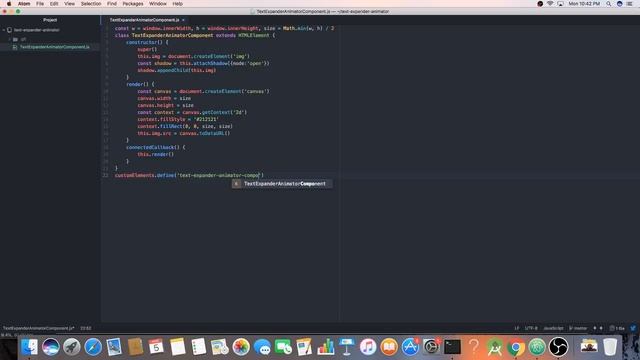The width and height of the screenshot is (640, 360).
Task: Open Numbers chart icon in dock
Action: 326,347
